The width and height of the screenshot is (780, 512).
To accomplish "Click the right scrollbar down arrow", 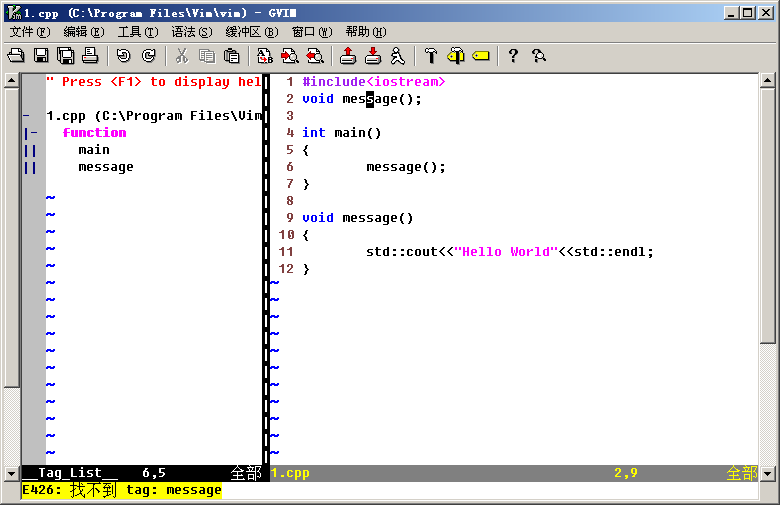I will tap(768, 474).
